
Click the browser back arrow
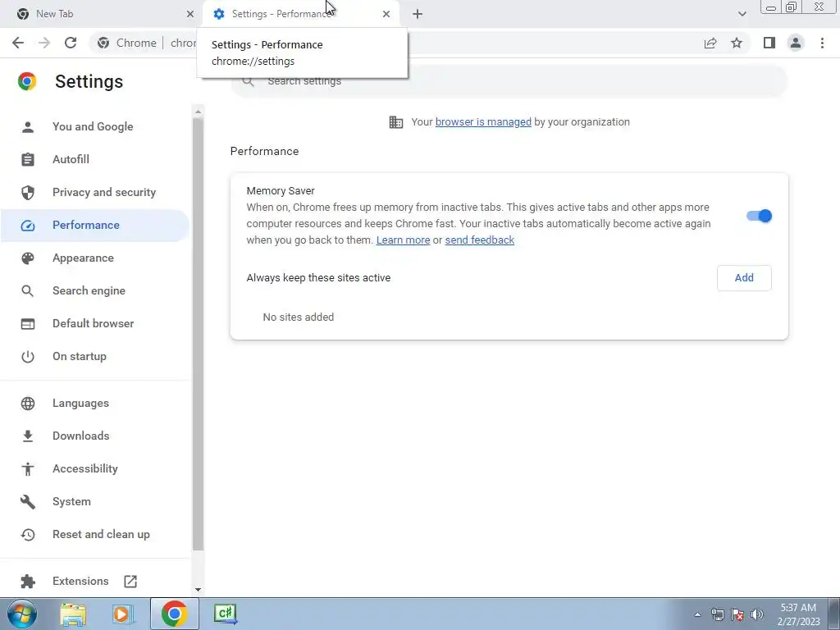point(18,43)
